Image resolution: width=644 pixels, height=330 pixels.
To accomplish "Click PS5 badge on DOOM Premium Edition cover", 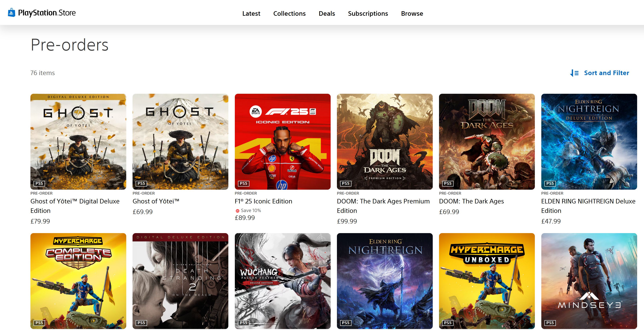I will (x=346, y=183).
